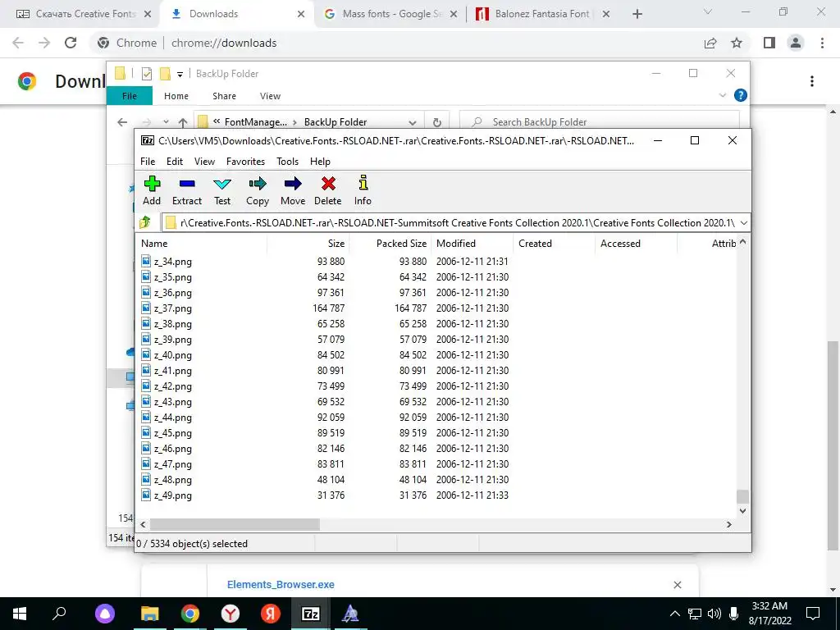Expand the Explorer address bar history dropdown
Screen dimensions: 840x630
point(413,122)
